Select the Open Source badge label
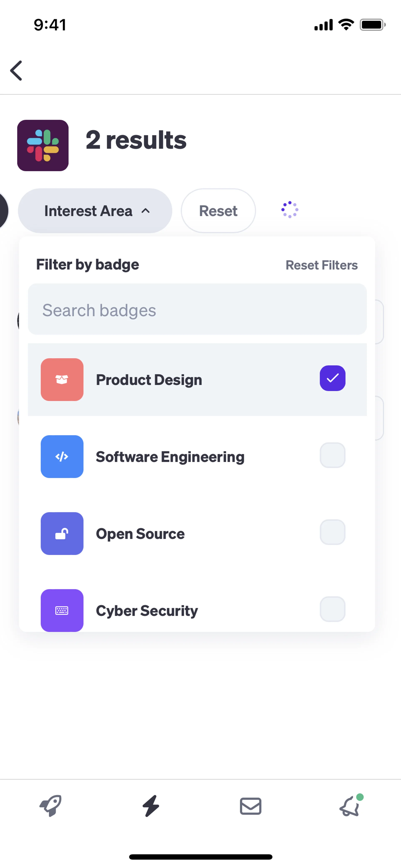This screenshot has width=401, height=868. (x=140, y=534)
